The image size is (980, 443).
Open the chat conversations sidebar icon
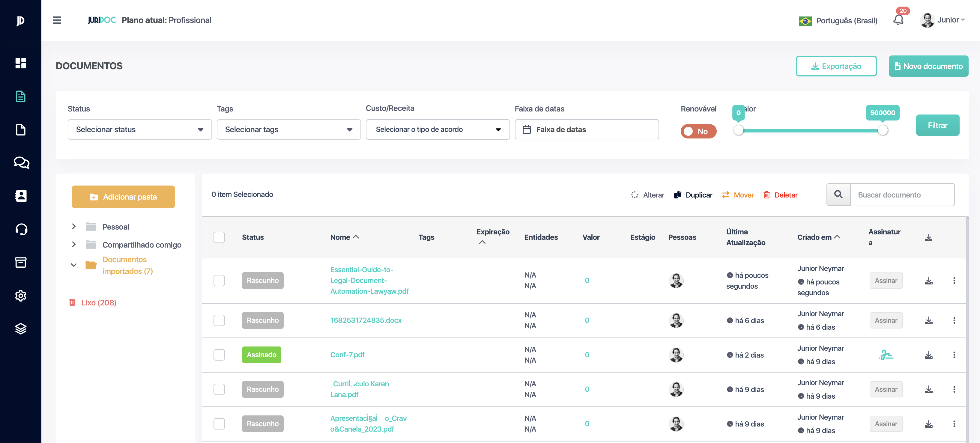(x=21, y=163)
